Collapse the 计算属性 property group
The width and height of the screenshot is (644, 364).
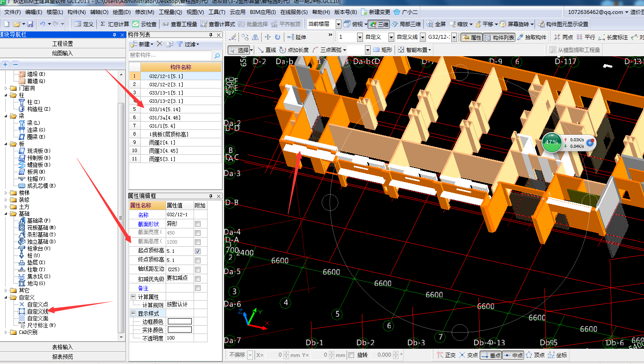(x=133, y=296)
